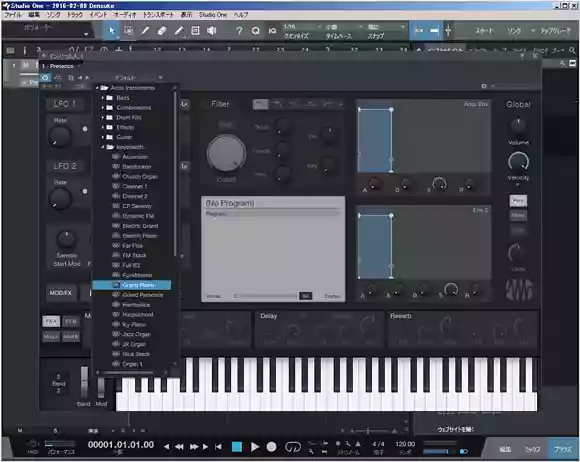Image resolution: width=580 pixels, height=462 pixels.
Task: Adjust the Mod wheel slider
Action: click(x=101, y=387)
